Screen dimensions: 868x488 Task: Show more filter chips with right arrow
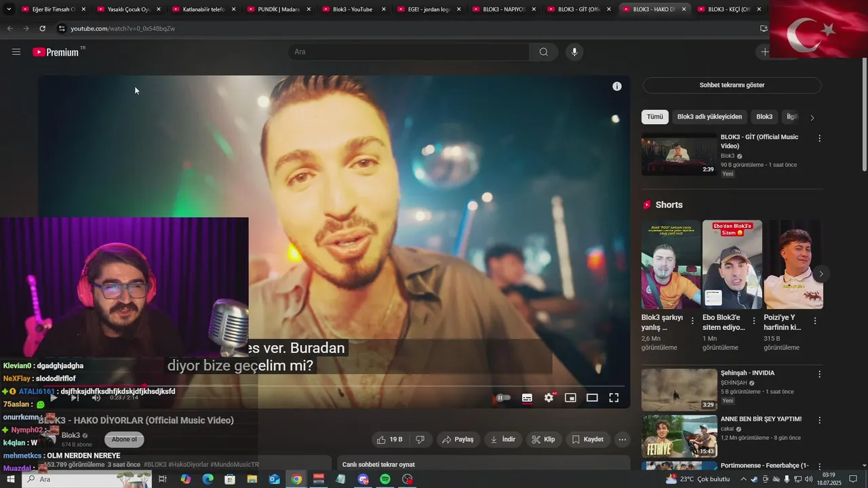[x=812, y=117]
